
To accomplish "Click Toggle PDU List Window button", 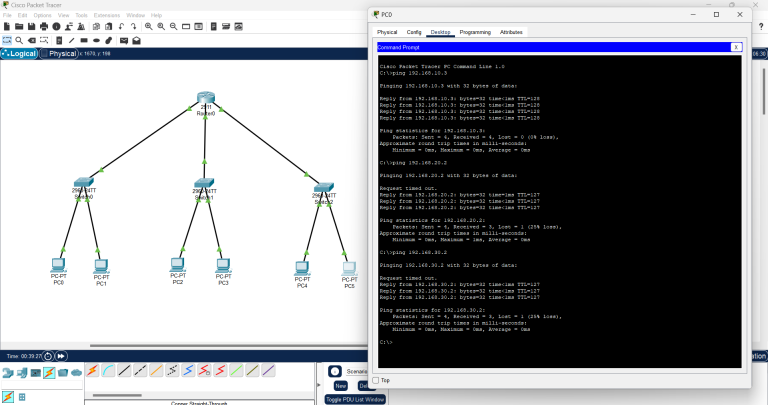I will (x=355, y=400).
